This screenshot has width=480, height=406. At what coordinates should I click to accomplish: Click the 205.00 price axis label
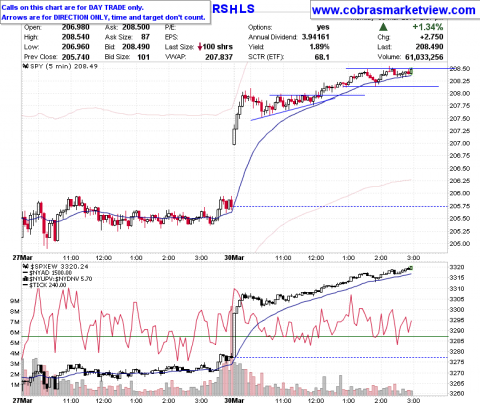(460, 244)
